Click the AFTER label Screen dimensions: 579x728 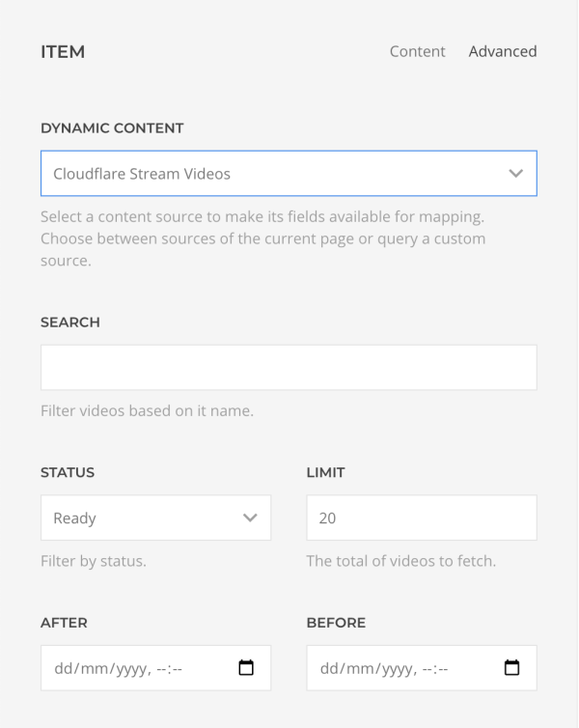64,623
